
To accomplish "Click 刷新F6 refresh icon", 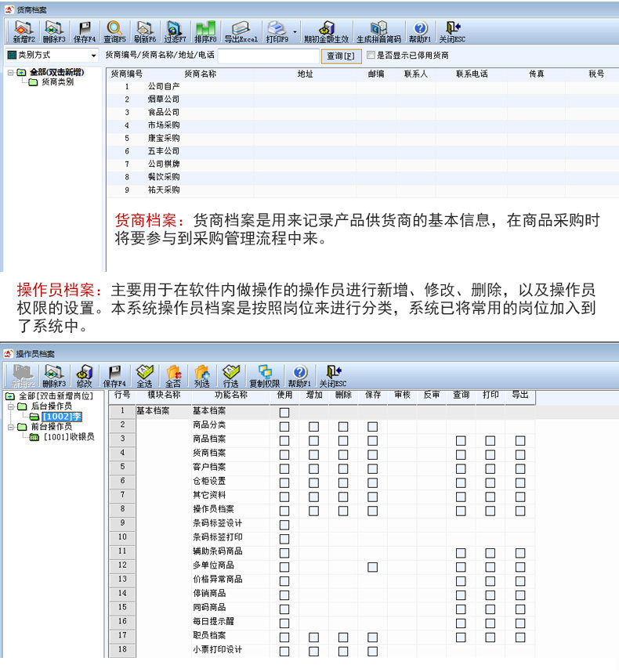I will click(145, 32).
